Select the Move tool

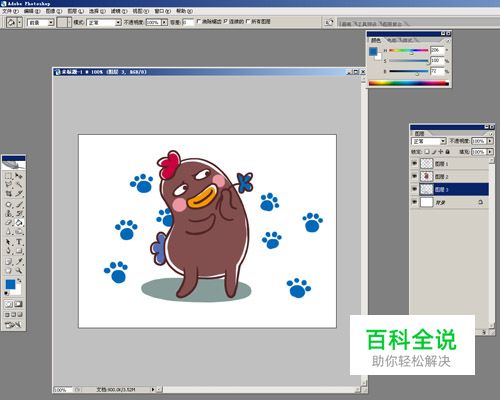(19, 175)
